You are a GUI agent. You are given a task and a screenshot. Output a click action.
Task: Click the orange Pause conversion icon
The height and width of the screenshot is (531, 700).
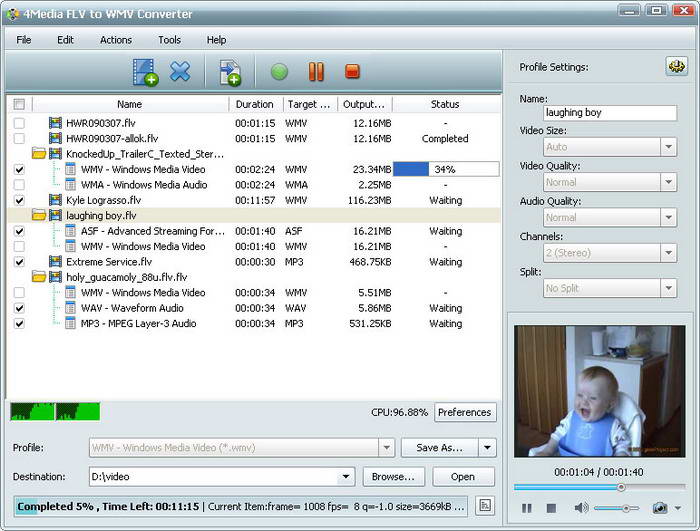pyautogui.click(x=316, y=71)
